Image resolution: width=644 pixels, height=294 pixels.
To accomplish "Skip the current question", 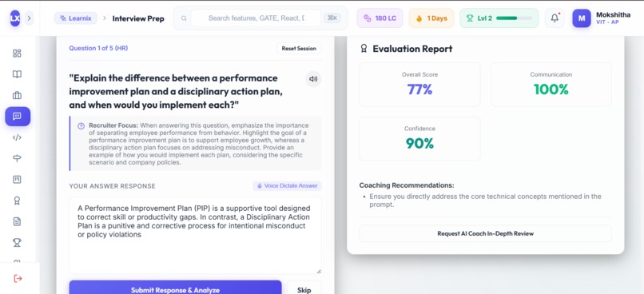I will [x=304, y=288].
